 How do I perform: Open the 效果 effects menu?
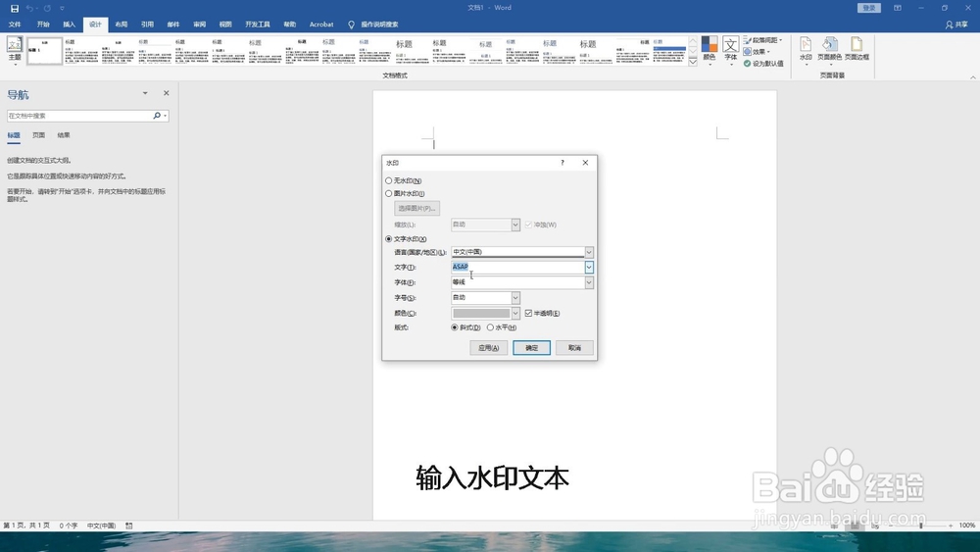point(757,52)
